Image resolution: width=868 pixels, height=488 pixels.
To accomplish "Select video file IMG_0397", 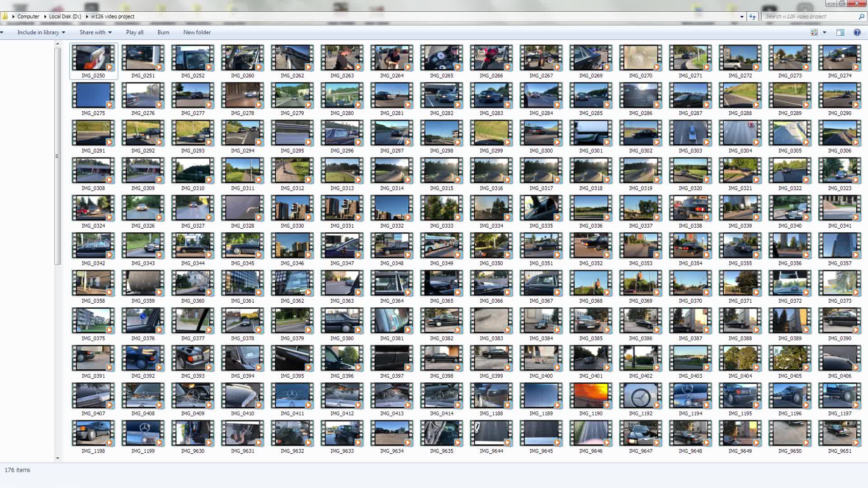I will tap(392, 361).
